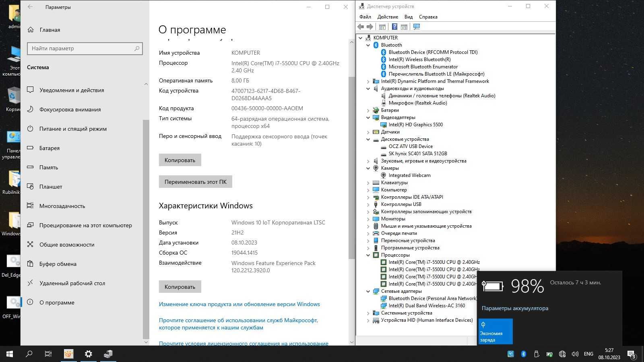Collapse the Видеоадаптеры category chevron
Image resolution: width=644 pixels, height=362 pixels.
[368, 117]
